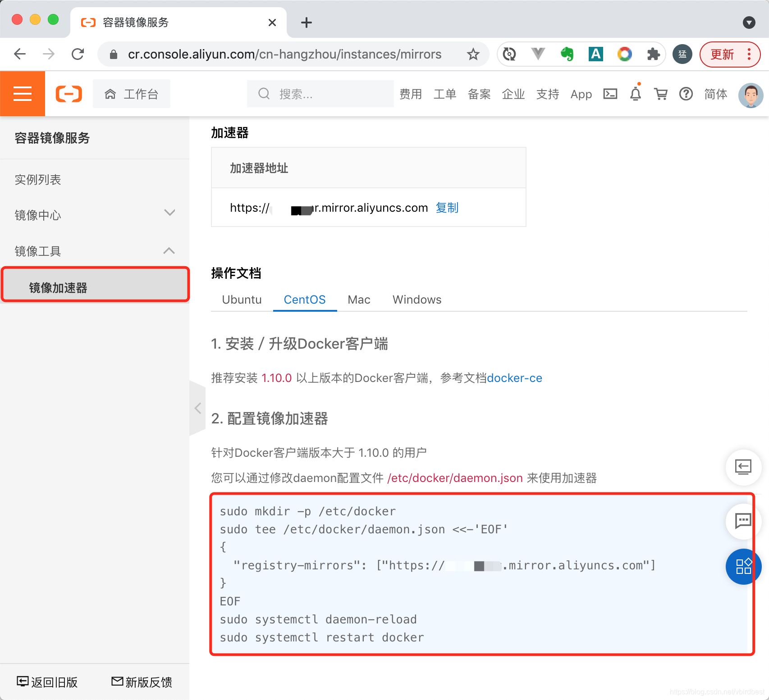Open the Vue devtools extension
The image size is (769, 700).
[538, 54]
